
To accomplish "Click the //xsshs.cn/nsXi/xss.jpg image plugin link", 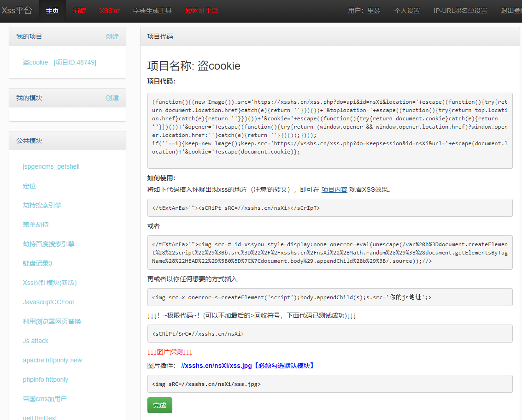I will [x=217, y=366].
